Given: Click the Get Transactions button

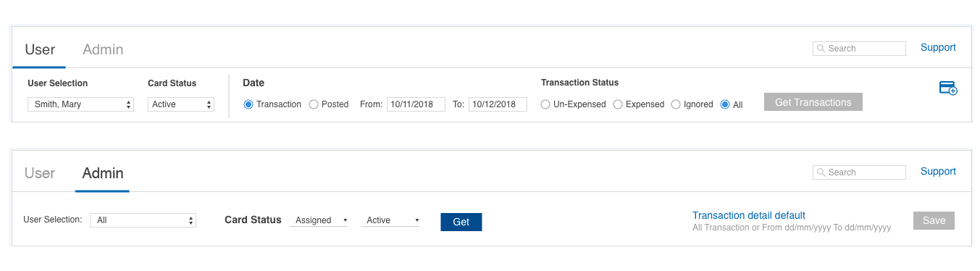Looking at the screenshot, I should click(x=813, y=102).
